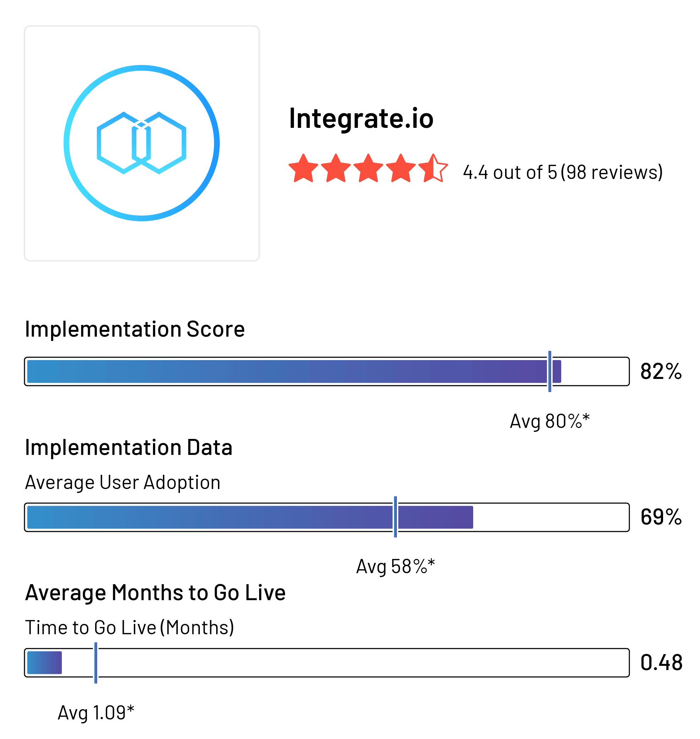700x739 pixels.
Task: Click the Avg 80%* label
Action: (x=549, y=421)
